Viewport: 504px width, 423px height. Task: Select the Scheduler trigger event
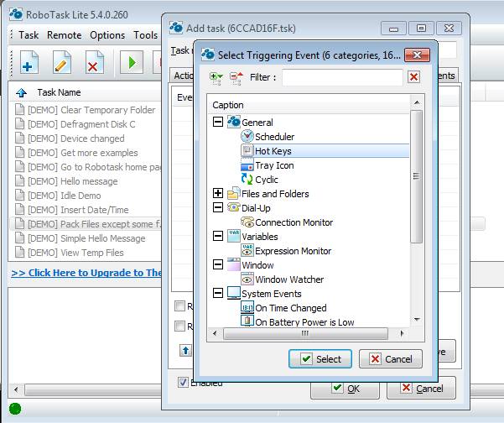click(274, 137)
